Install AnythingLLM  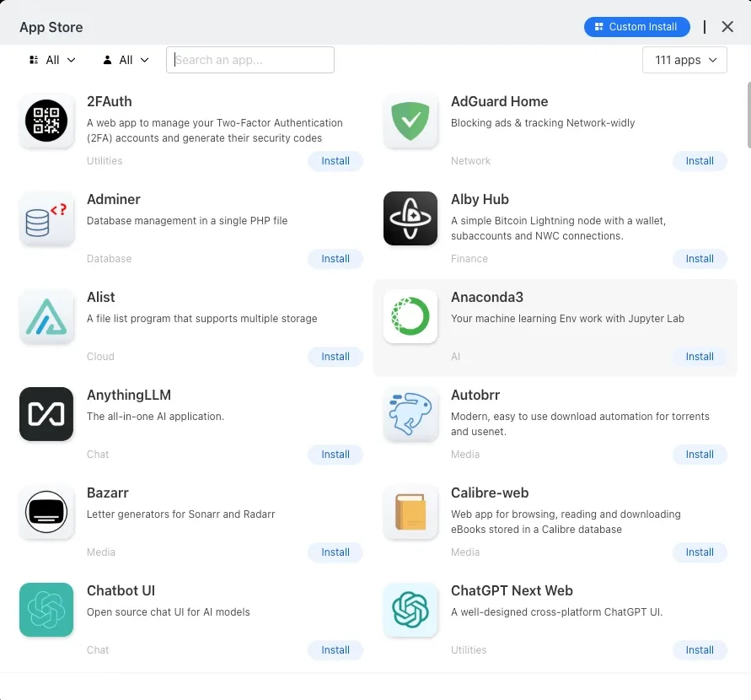pyautogui.click(x=335, y=455)
